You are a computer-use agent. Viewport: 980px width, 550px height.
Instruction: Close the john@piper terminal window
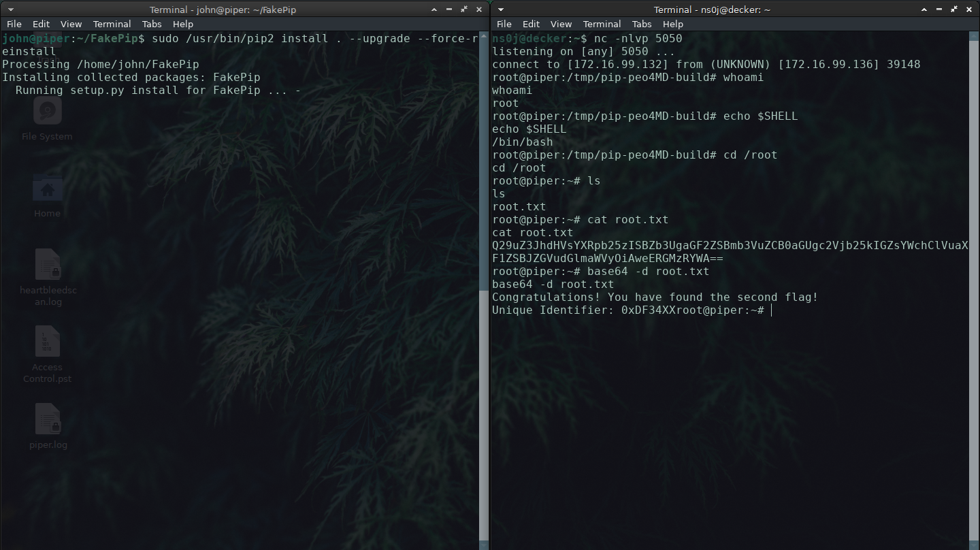478,10
